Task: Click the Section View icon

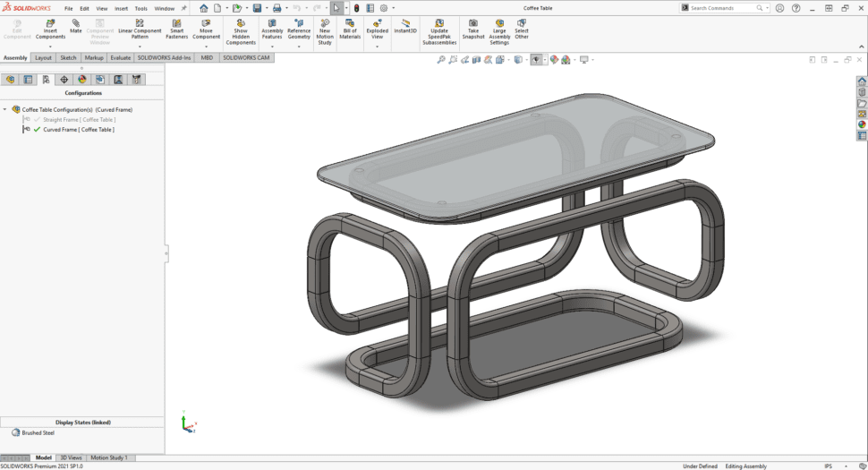Action: [x=476, y=60]
